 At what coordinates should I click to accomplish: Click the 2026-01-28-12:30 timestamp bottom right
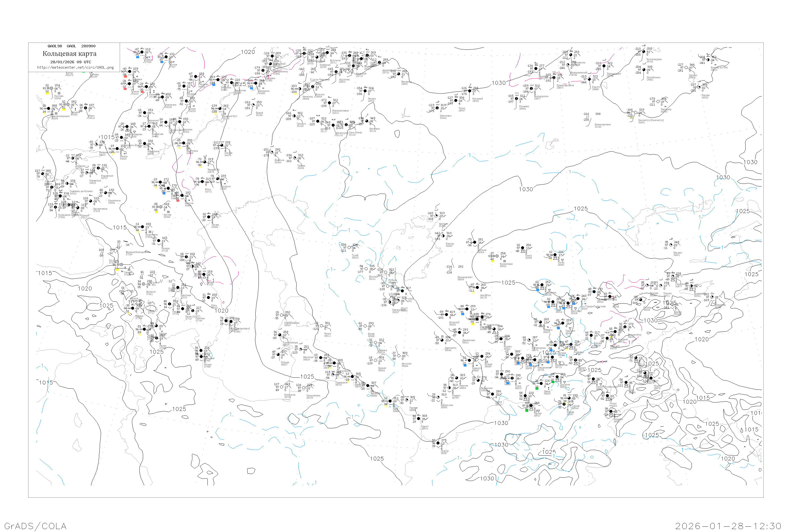pyautogui.click(x=728, y=526)
